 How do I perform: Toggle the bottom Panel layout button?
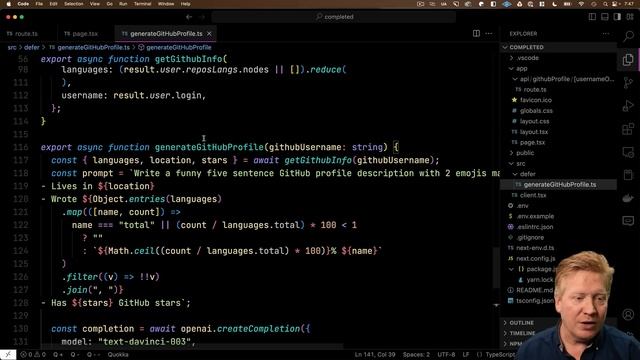click(605, 17)
